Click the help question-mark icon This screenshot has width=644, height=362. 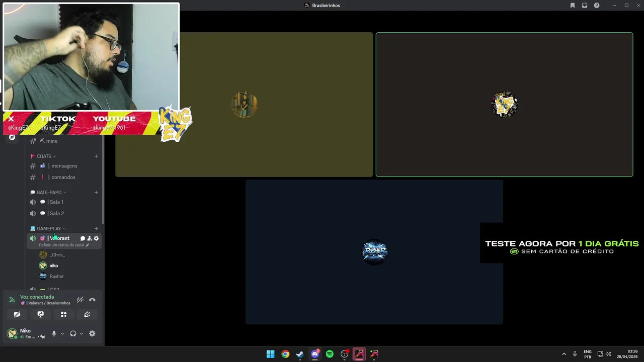click(597, 6)
